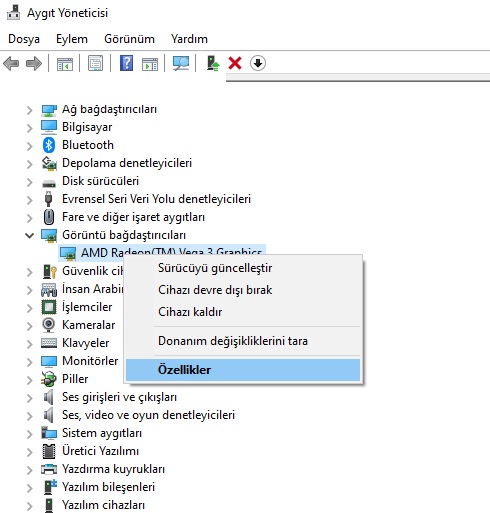Click the Piller battery icon

(x=49, y=379)
